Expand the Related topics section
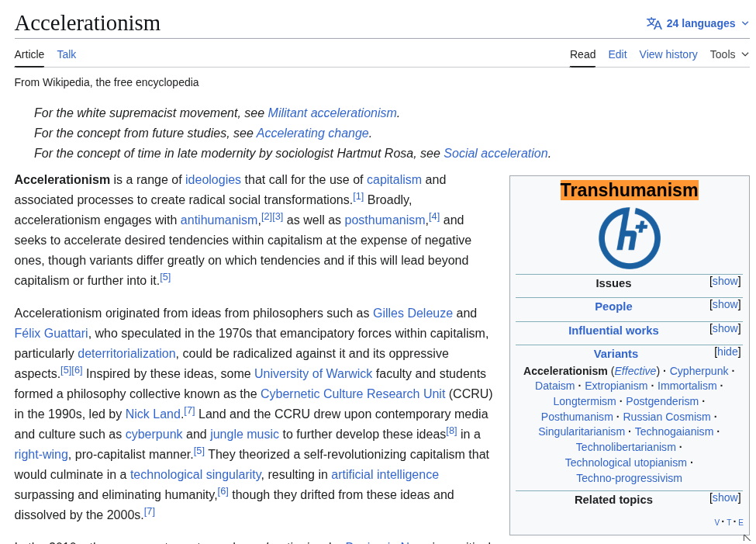Image resolution: width=756 pixels, height=544 pixels. (x=725, y=497)
